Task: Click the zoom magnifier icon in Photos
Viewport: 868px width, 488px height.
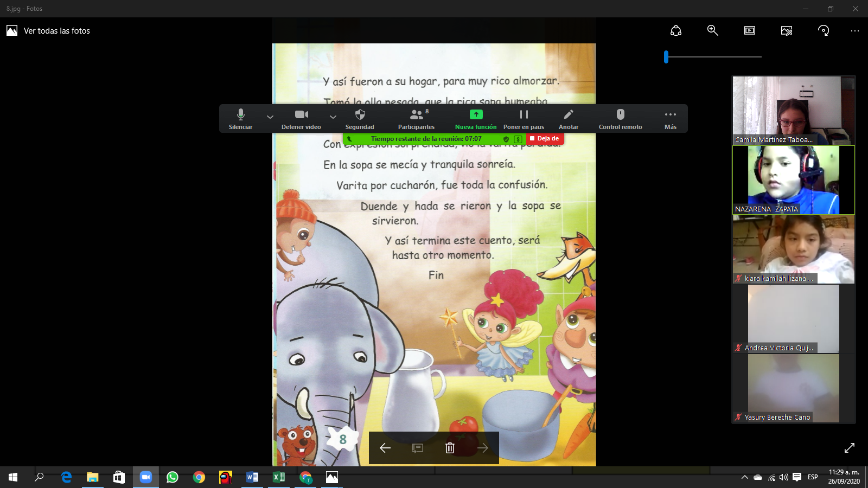Action: point(713,31)
